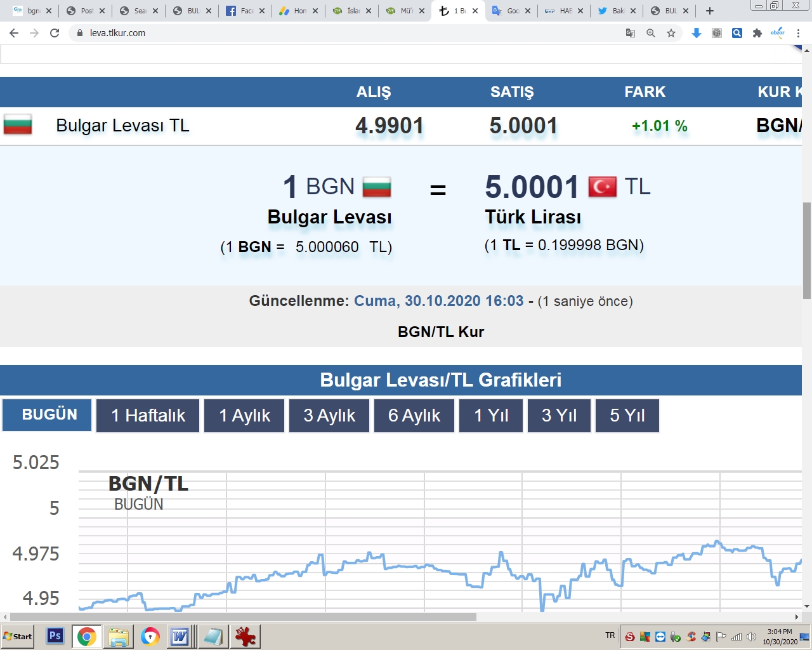
Task: Open the Chrome extensions puzzle icon
Action: coord(757,33)
